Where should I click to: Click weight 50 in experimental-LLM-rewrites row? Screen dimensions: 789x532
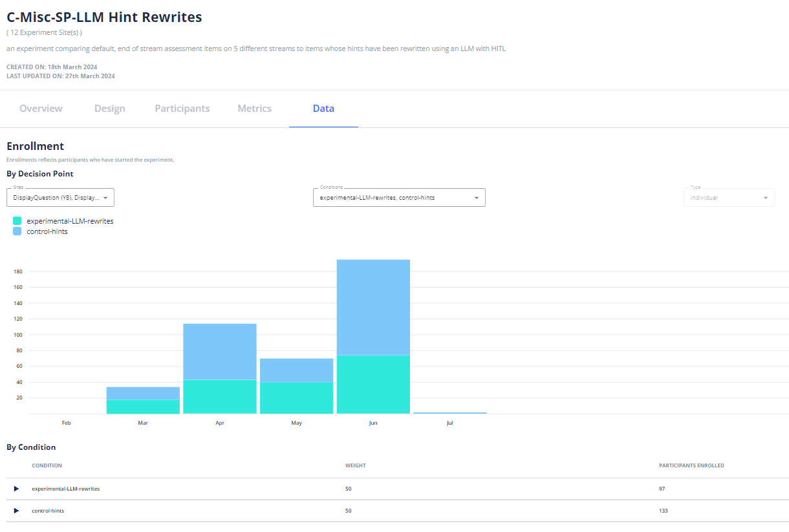pos(349,489)
